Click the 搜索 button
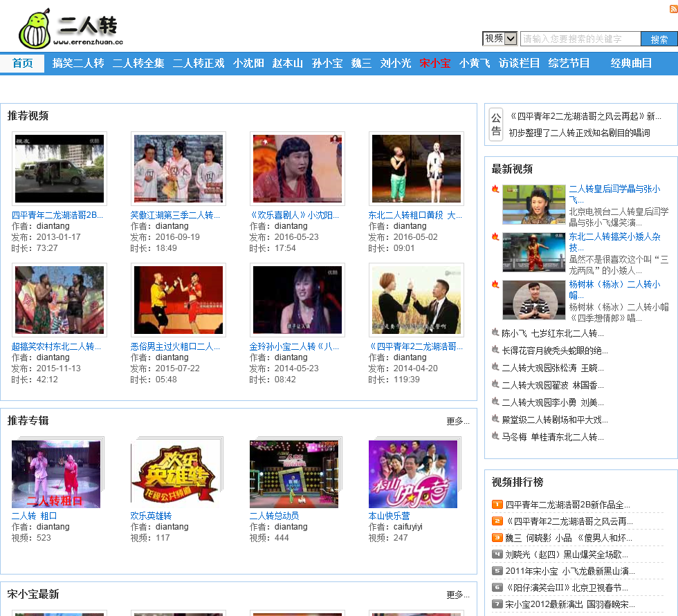 [659, 39]
